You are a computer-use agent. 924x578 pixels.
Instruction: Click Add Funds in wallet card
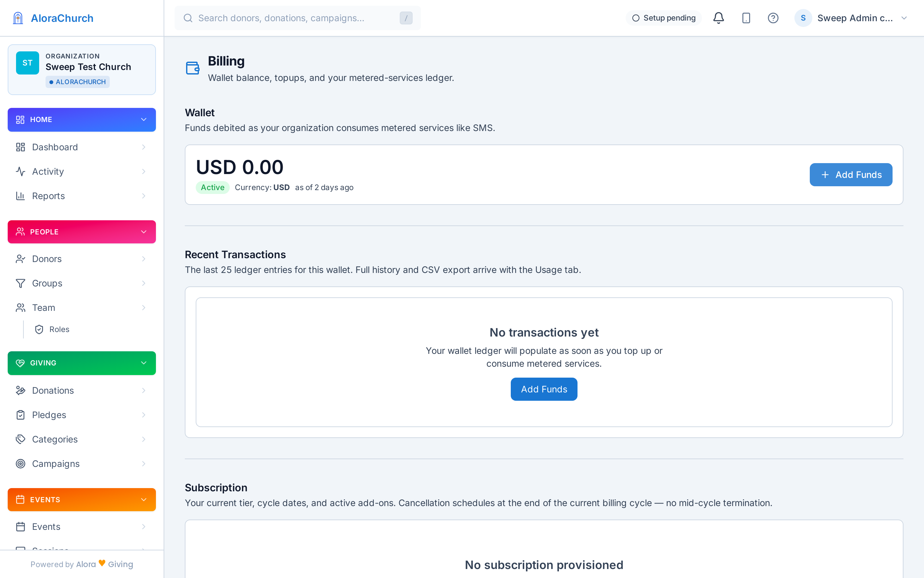click(851, 175)
